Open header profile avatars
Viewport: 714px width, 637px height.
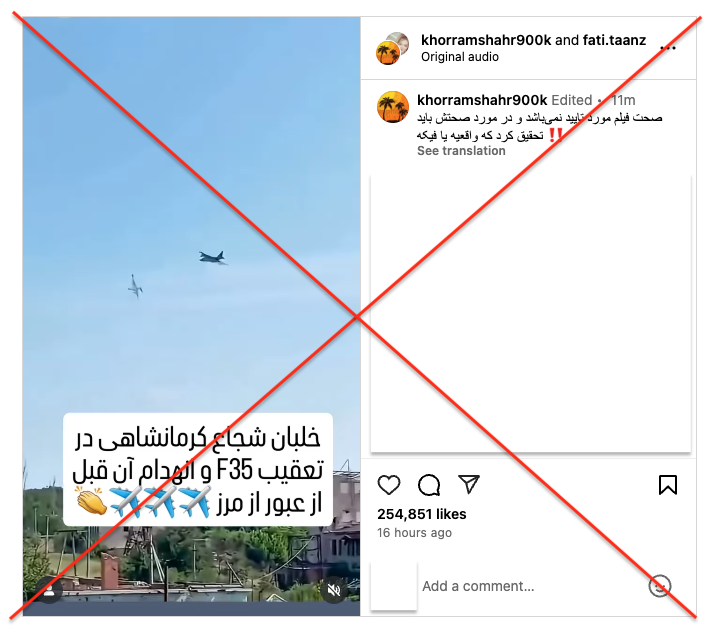393,48
